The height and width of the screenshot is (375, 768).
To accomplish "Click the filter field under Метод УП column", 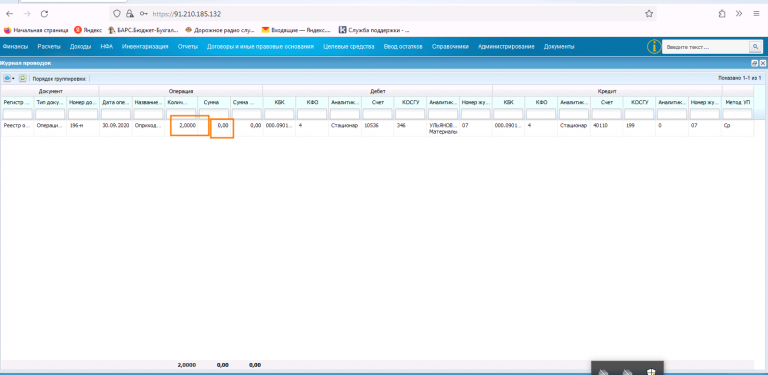I will point(738,114).
